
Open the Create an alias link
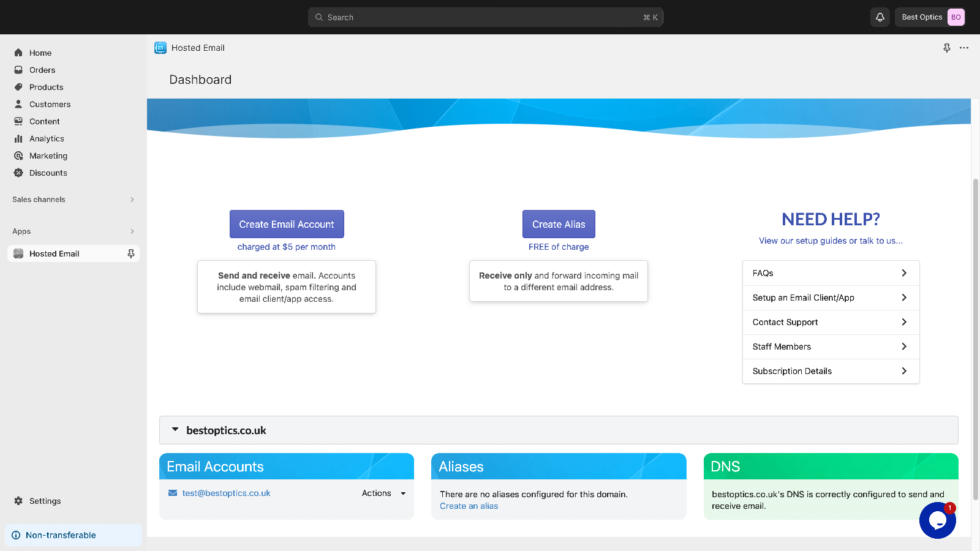468,506
